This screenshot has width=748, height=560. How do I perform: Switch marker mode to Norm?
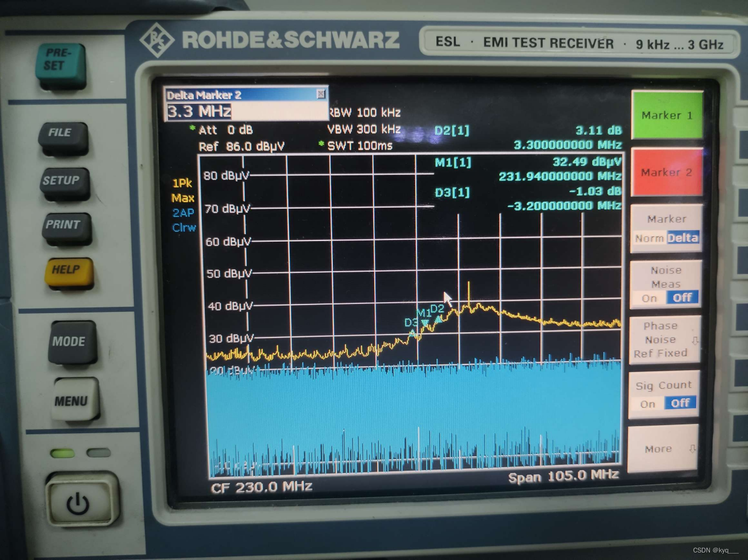tap(649, 238)
